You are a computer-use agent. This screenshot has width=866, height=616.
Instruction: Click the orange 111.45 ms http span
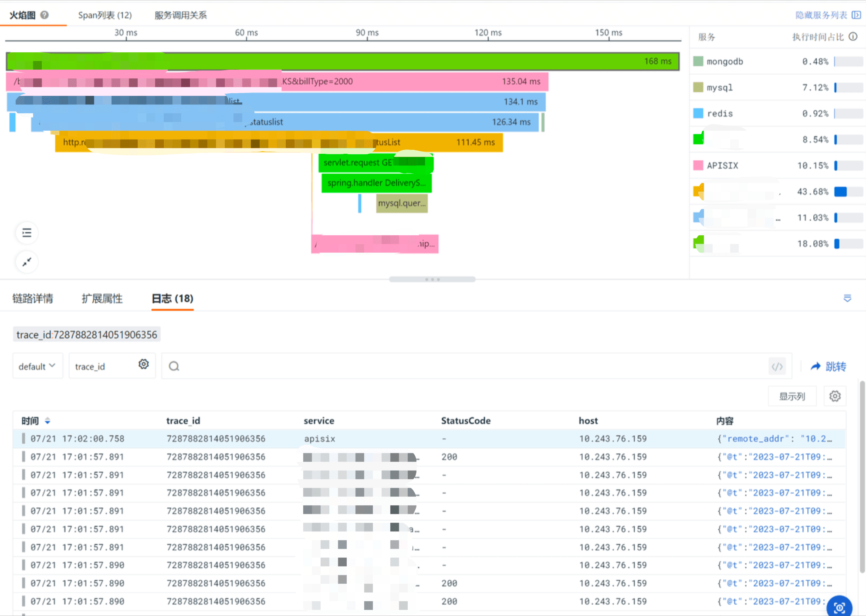pos(279,142)
